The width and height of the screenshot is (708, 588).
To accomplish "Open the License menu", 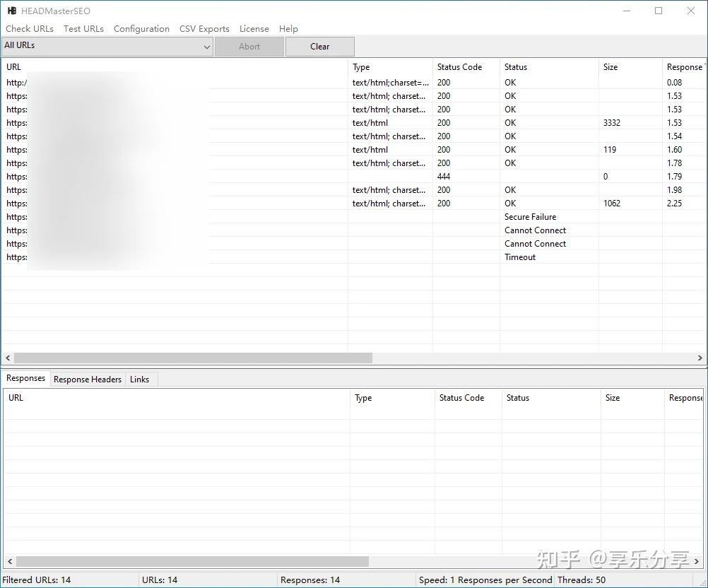I will tap(254, 29).
